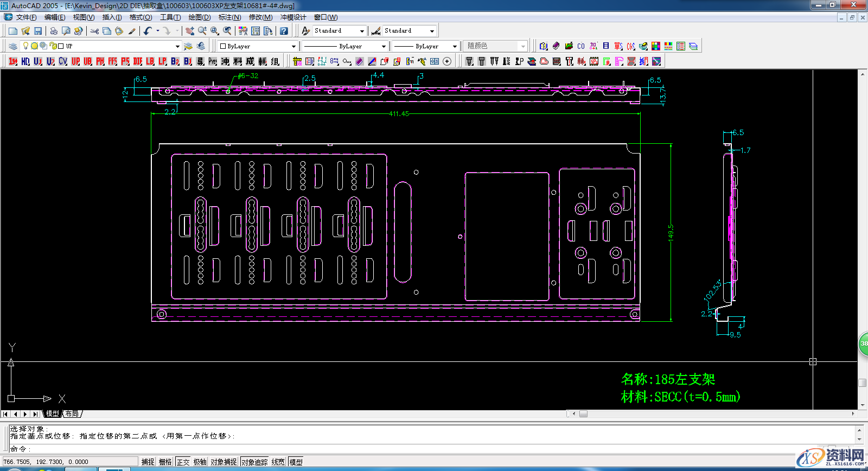Click the Match Properties brush icon
Viewport: 868px width, 471px height.
(x=132, y=31)
